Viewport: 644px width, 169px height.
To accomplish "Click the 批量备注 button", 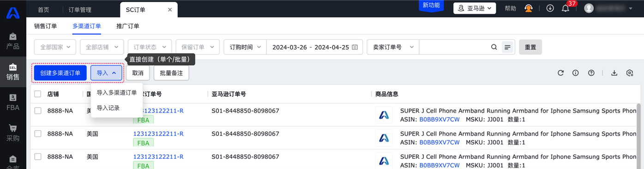I will click(x=171, y=73).
